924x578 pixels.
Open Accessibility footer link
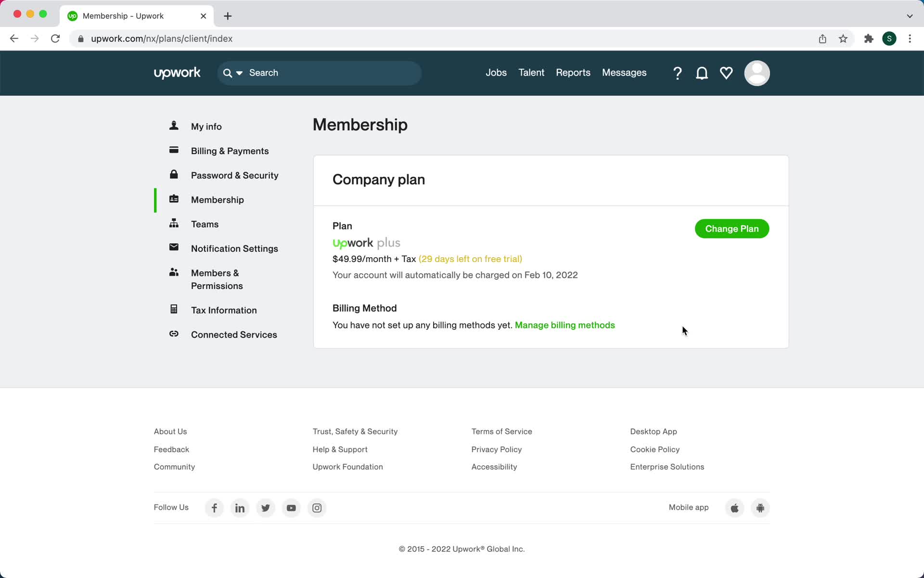(494, 467)
